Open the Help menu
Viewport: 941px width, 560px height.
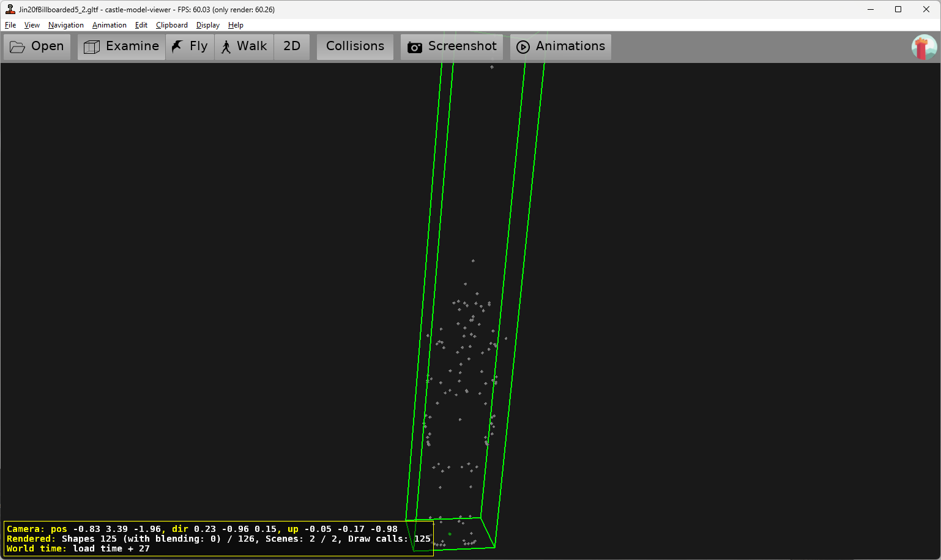click(x=236, y=25)
